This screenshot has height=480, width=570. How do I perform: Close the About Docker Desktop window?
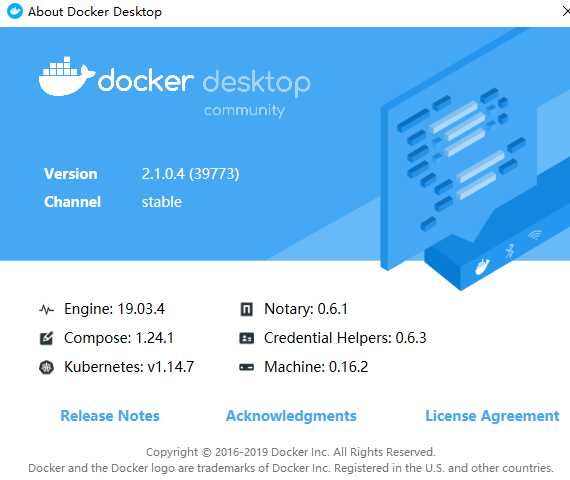click(566, 12)
